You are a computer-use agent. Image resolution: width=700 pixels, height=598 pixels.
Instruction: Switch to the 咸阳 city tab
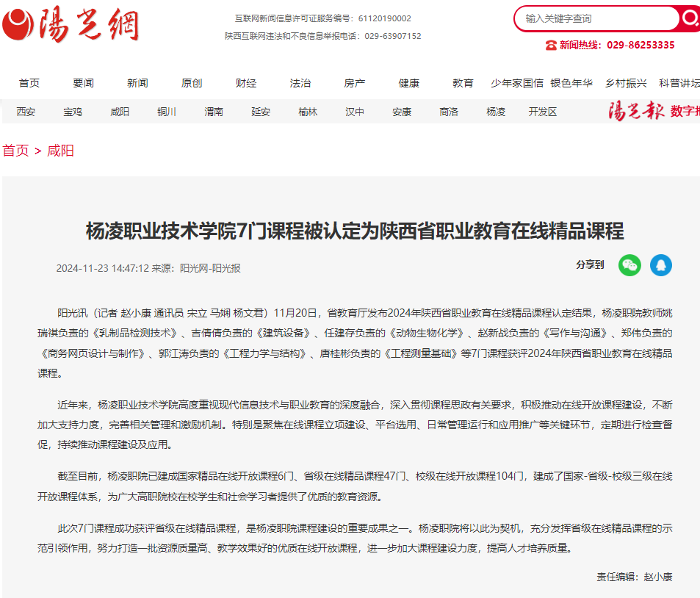pyautogui.click(x=120, y=112)
